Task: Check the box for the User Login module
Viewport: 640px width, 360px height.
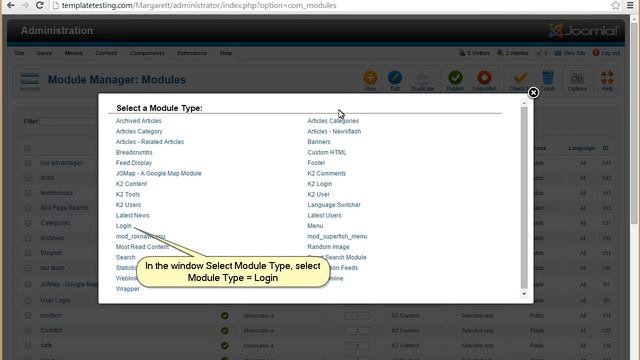Action: click(28, 300)
